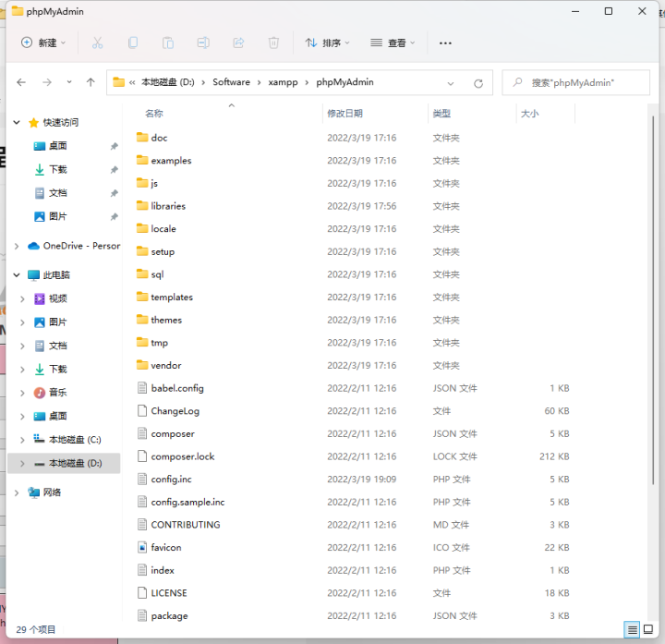Sort by 大小 column header
This screenshot has width=665, height=644.
(530, 114)
